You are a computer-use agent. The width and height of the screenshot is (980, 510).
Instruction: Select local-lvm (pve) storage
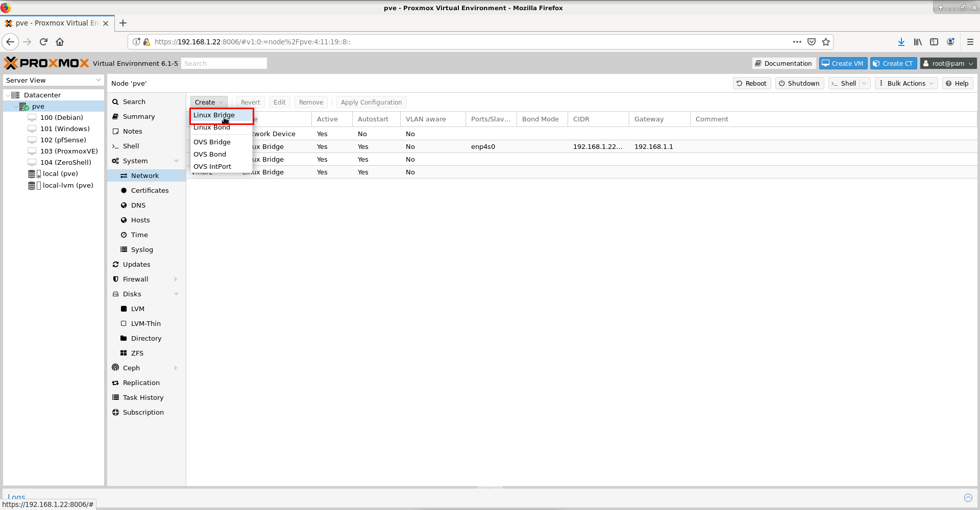coord(67,186)
